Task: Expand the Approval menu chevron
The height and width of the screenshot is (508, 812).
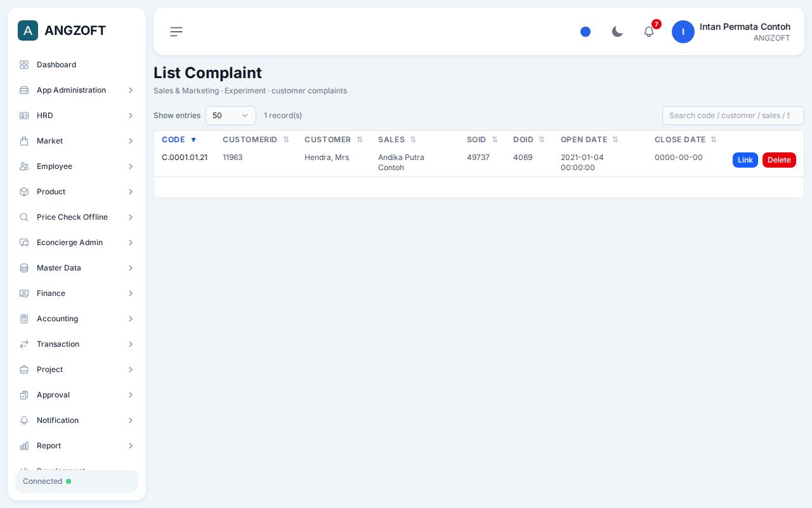Action: [x=131, y=395]
